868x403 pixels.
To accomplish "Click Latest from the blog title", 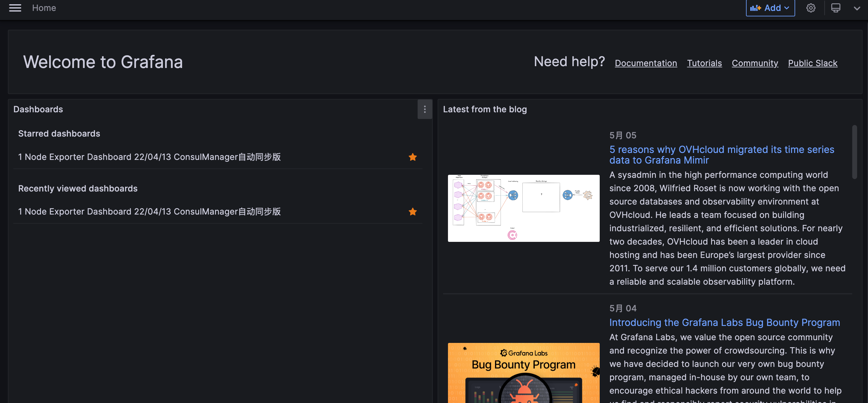I will (485, 109).
